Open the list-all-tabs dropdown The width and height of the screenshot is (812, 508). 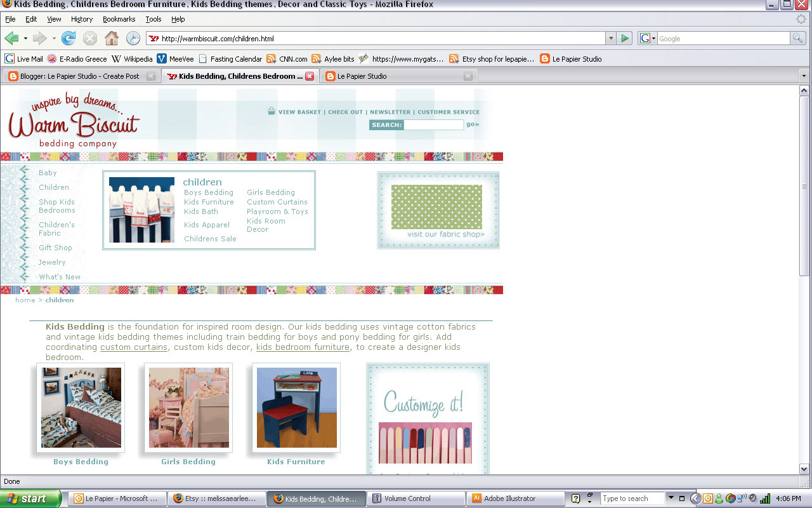[804, 76]
